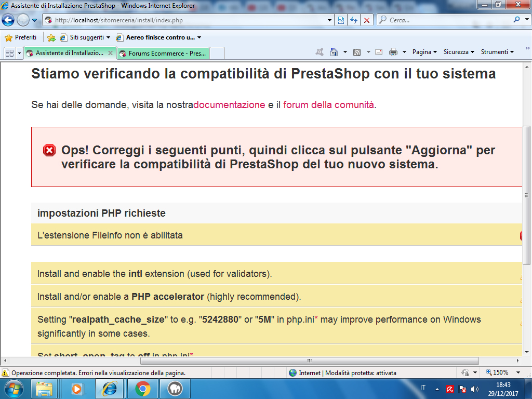Toggle Compatibility View icon in address bar
532x399 pixels.
click(341, 20)
